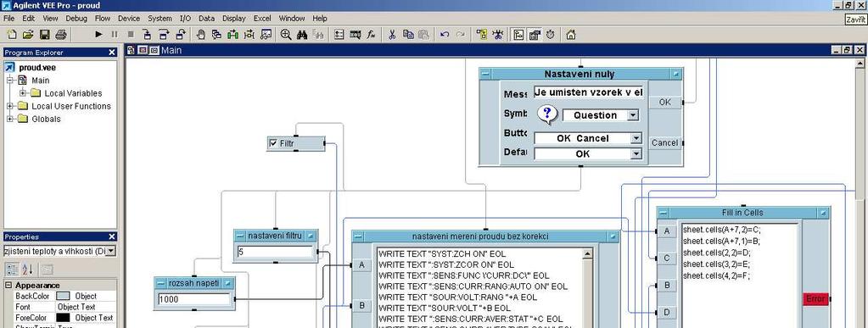This screenshot has height=328, width=868.
Task: Click the Find magnifier toolbar icon
Action: pyautogui.click(x=286, y=35)
